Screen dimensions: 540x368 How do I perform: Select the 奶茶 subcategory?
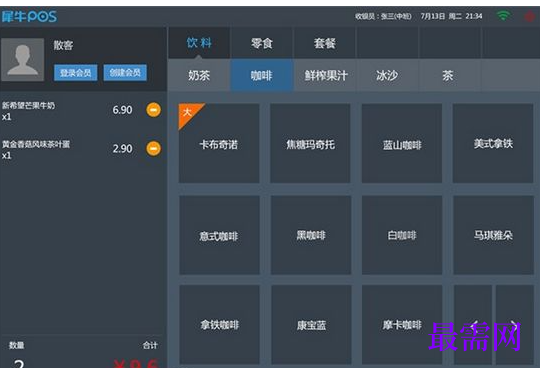199,75
